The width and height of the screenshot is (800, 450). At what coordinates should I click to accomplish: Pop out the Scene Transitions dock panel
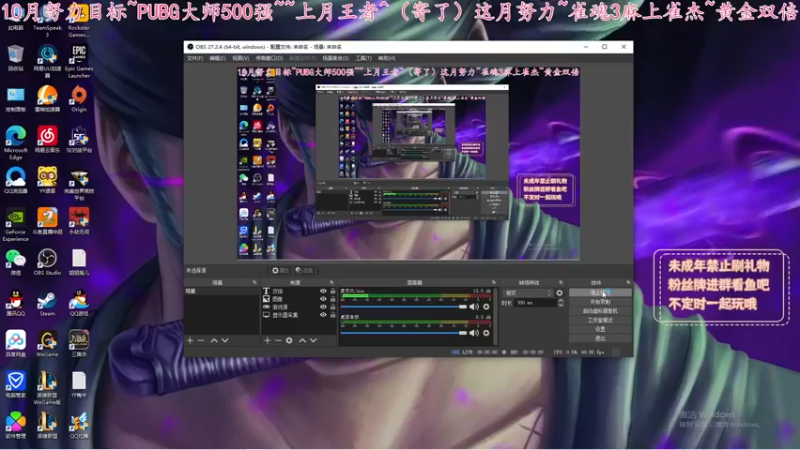pos(561,282)
